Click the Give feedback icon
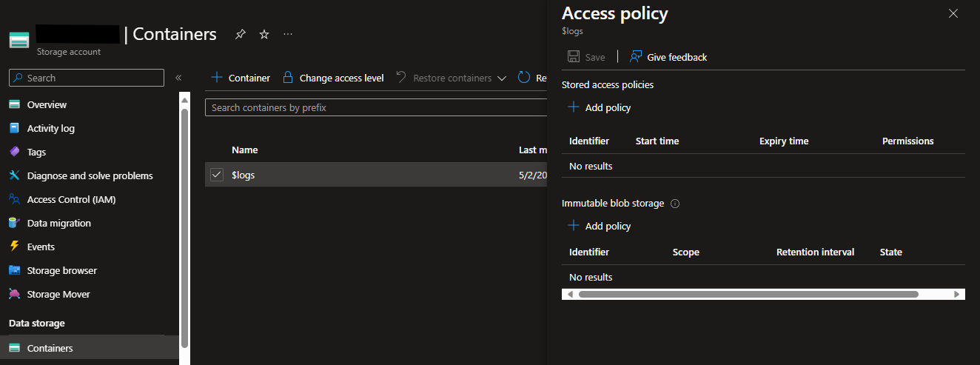The width and height of the screenshot is (980, 365). click(636, 57)
